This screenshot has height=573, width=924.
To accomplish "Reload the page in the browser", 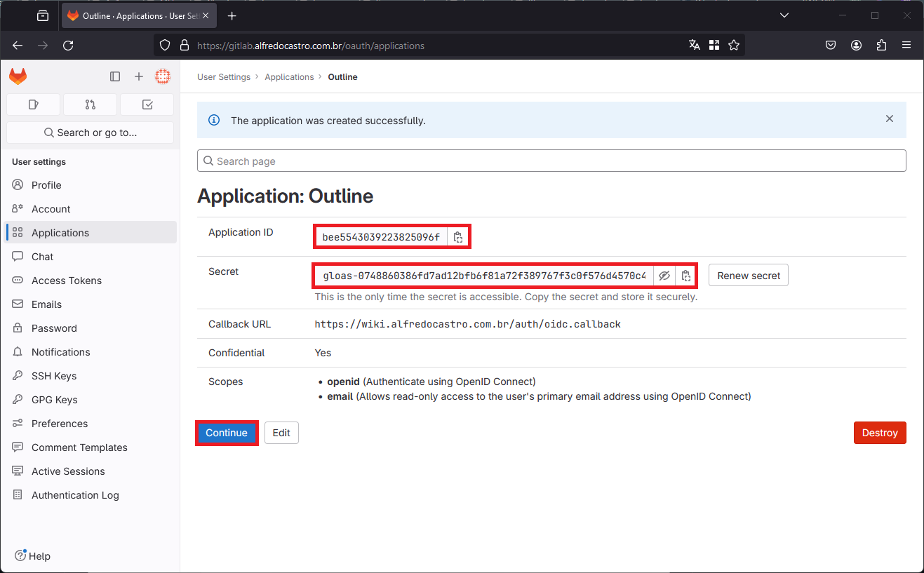I will tap(68, 45).
